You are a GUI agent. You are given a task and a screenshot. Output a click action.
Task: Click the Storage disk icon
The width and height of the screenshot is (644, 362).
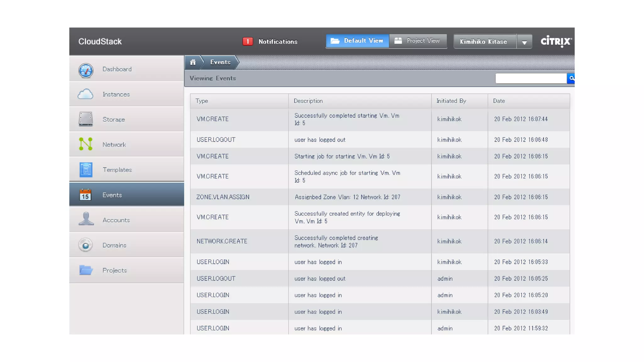pyautogui.click(x=86, y=119)
